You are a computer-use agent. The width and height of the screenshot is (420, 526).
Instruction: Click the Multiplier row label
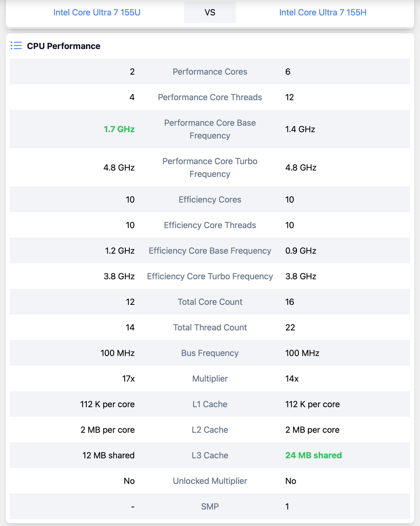tap(210, 379)
